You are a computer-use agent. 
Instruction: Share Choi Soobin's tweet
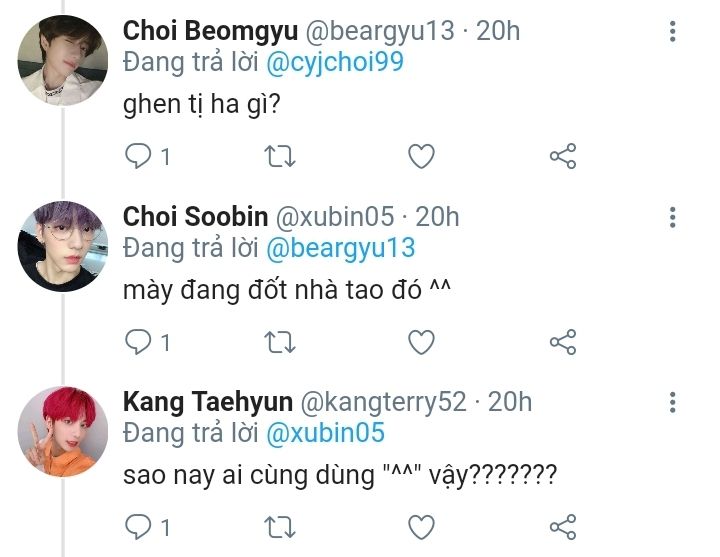[563, 342]
